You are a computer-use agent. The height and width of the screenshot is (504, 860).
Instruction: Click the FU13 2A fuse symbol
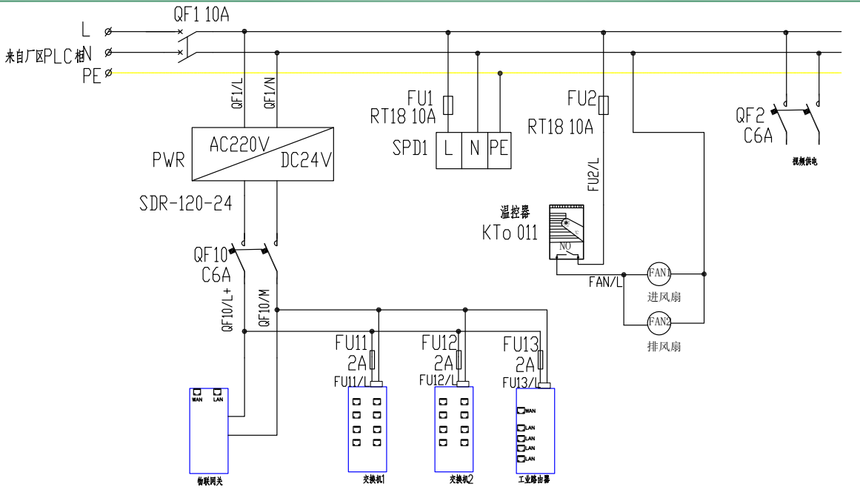pyautogui.click(x=540, y=360)
